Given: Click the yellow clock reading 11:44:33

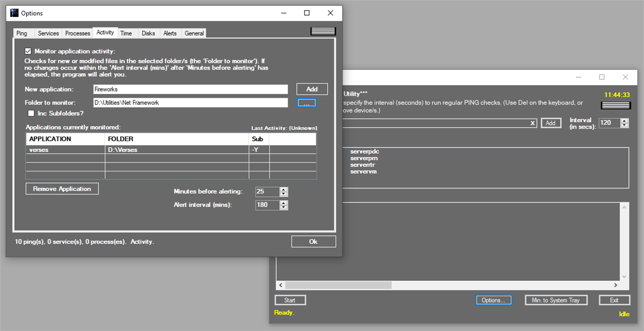Looking at the screenshot, I should [x=617, y=95].
